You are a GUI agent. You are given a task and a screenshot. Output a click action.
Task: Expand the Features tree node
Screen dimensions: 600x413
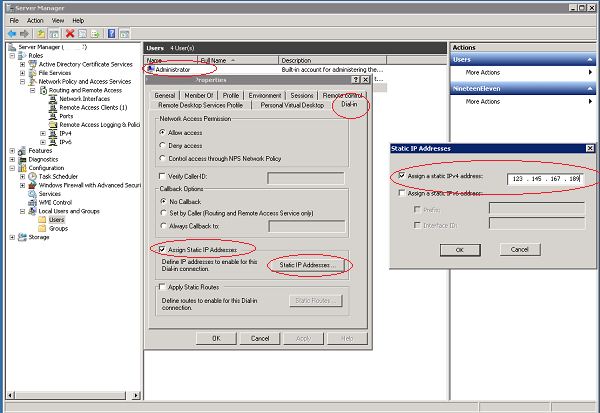tap(11, 150)
